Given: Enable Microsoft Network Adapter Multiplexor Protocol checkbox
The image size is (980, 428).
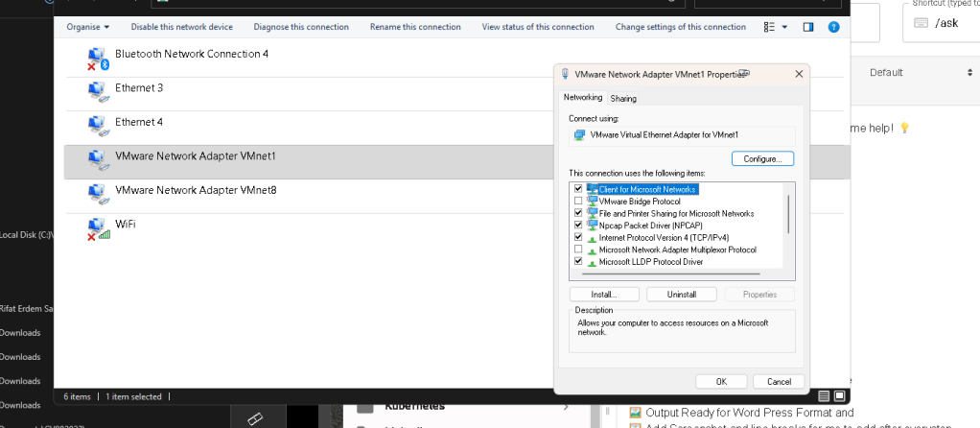Looking at the screenshot, I should pyautogui.click(x=578, y=250).
